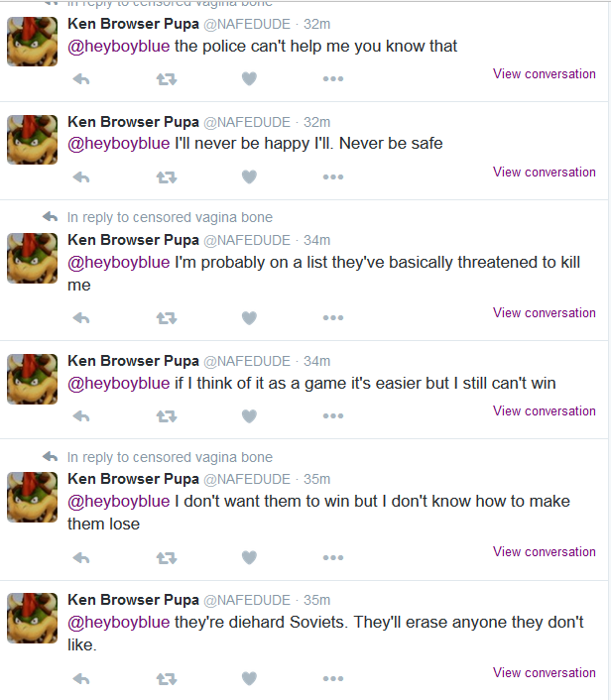Like the 'threatened to kill me' tweet

[x=249, y=318]
